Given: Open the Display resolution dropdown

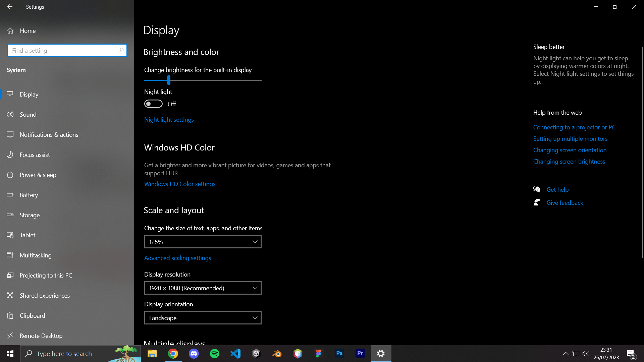Looking at the screenshot, I should 203,288.
